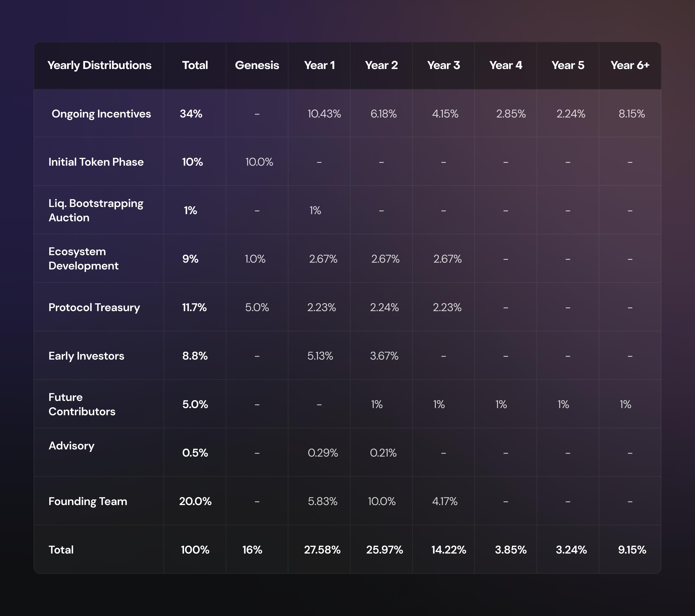Select the Future Contributors row label
The width and height of the screenshot is (695, 616).
click(82, 404)
